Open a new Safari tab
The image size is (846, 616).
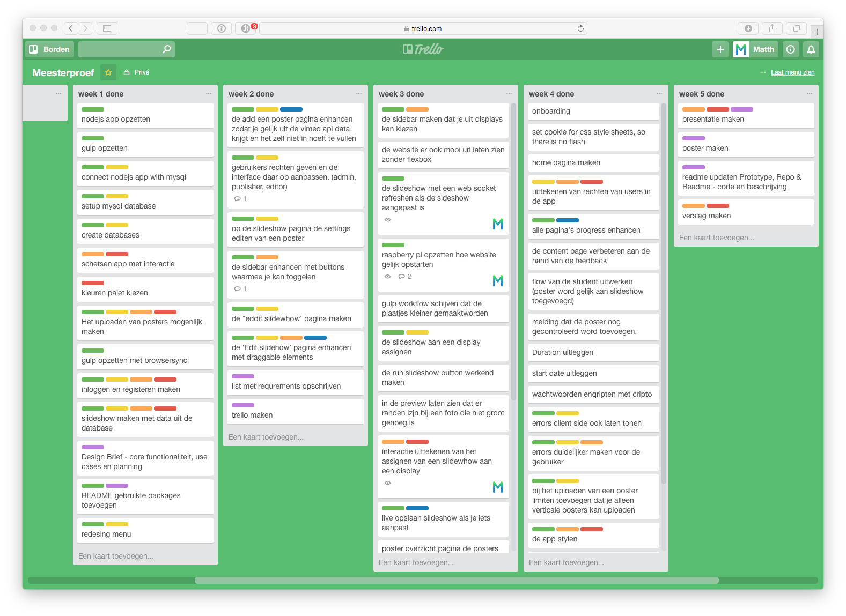817,32
